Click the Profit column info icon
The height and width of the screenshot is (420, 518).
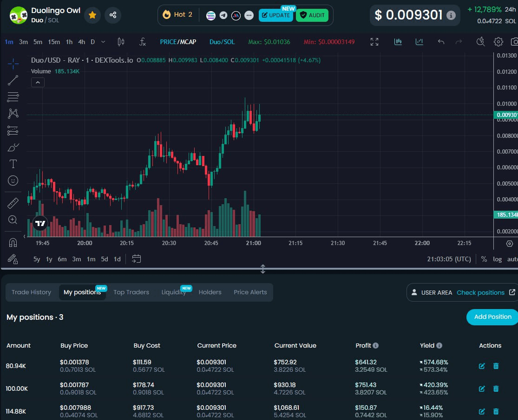click(x=376, y=345)
